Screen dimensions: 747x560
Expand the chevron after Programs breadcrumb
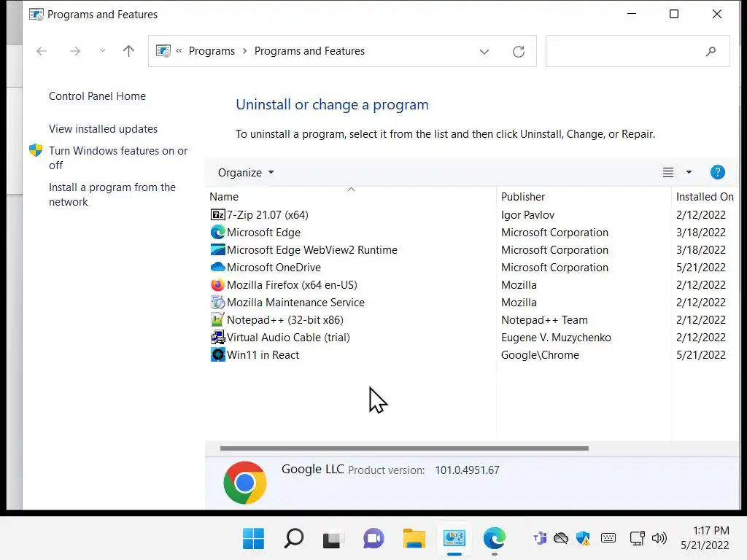(244, 51)
